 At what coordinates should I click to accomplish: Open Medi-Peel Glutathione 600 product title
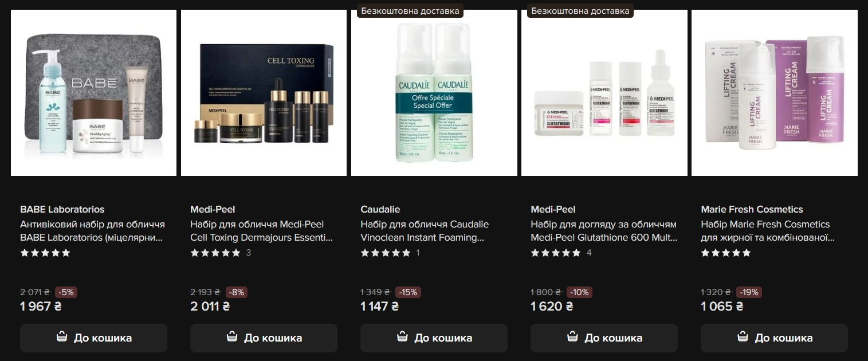point(604,231)
